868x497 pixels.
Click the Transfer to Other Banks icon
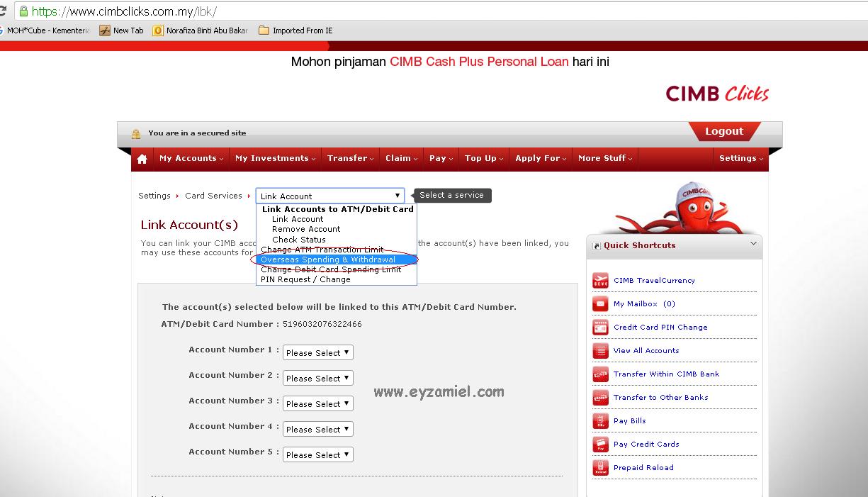[601, 397]
